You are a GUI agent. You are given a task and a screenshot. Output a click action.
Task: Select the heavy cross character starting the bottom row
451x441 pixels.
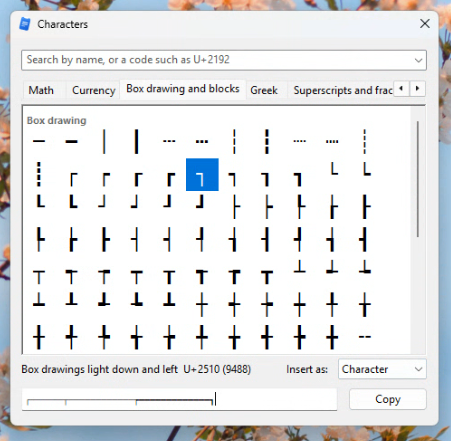(x=39, y=337)
